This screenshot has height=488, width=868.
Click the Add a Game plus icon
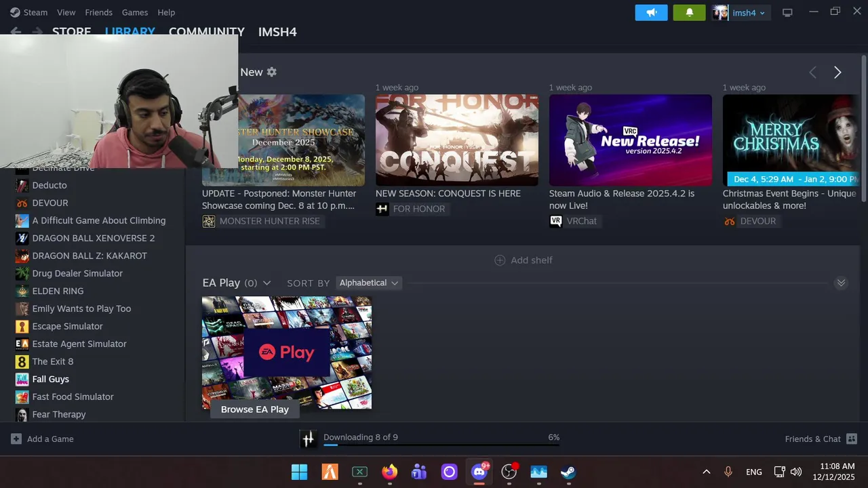tap(16, 439)
